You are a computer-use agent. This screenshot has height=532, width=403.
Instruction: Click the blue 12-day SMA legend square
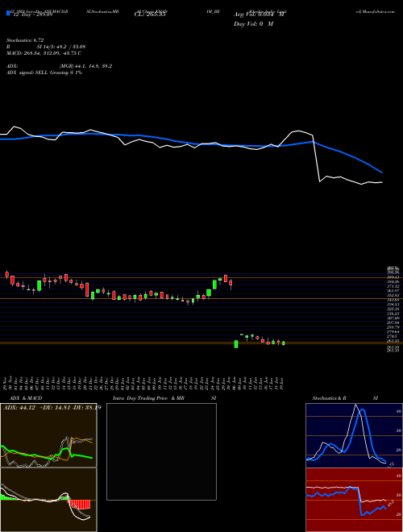tap(8, 13)
